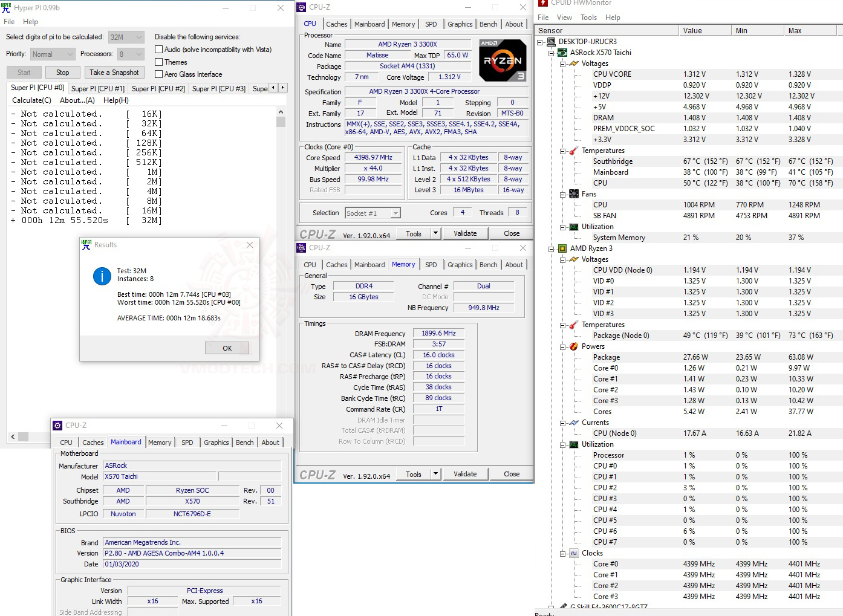Viewport: 843px width, 616px height.
Task: Click the tab strip left scroll arrow
Action: [273, 88]
